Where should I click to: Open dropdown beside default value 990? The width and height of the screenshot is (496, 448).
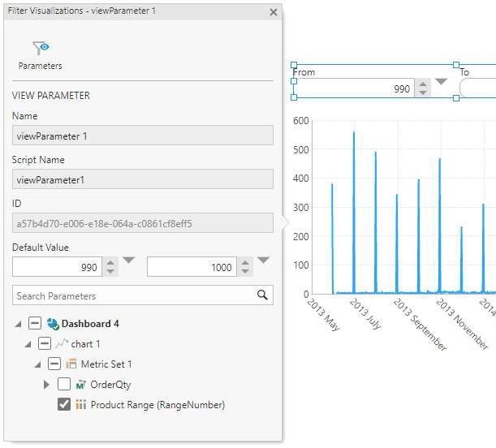129,261
